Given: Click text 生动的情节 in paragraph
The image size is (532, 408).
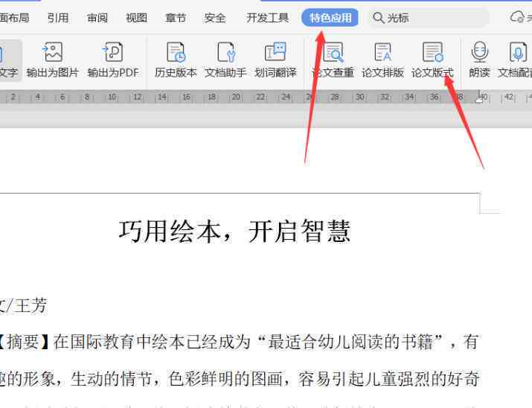Looking at the screenshot, I should coord(111,378).
